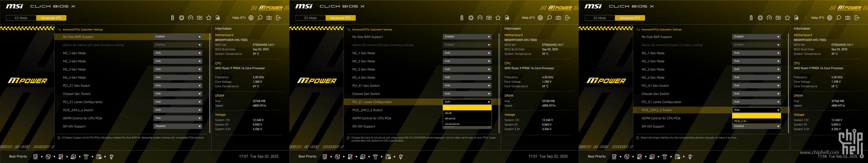Select first boot priority disk icon, left screenshot
Image resolution: width=868 pixels, height=163 pixels.
coord(35,157)
